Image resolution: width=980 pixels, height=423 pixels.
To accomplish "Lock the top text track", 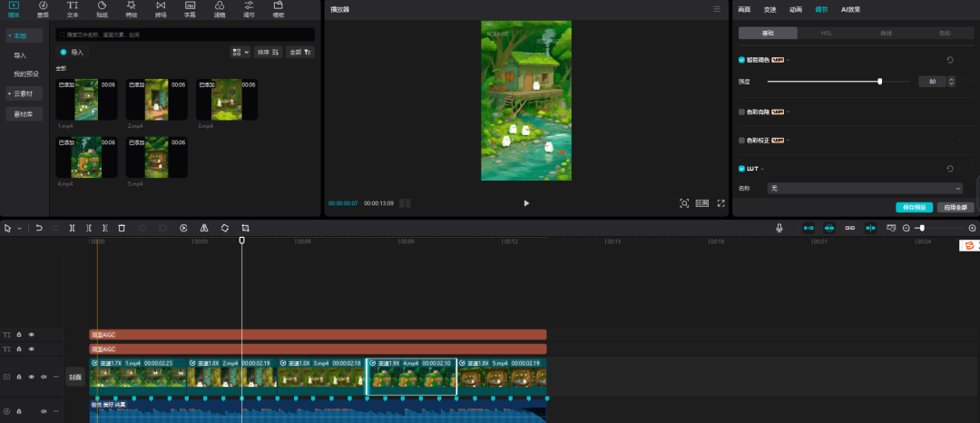I will tap(19, 335).
